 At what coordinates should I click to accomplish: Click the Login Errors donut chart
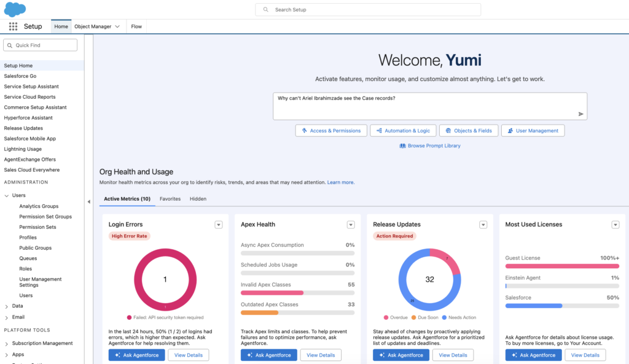click(x=165, y=279)
